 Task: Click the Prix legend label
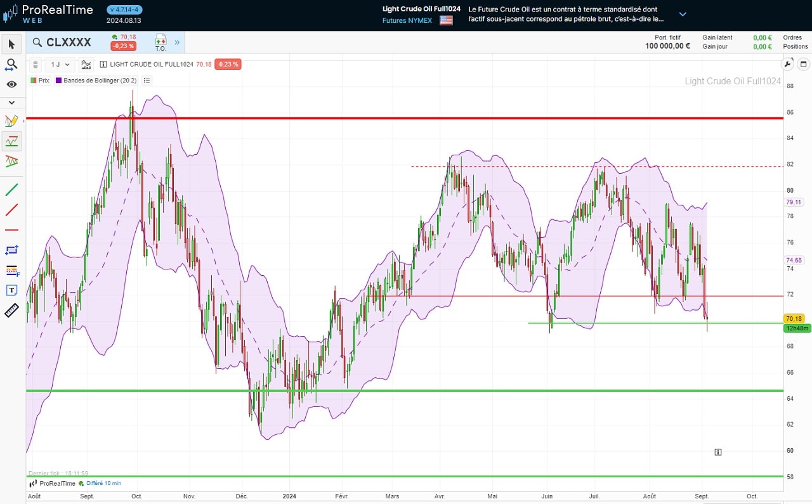pos(39,81)
